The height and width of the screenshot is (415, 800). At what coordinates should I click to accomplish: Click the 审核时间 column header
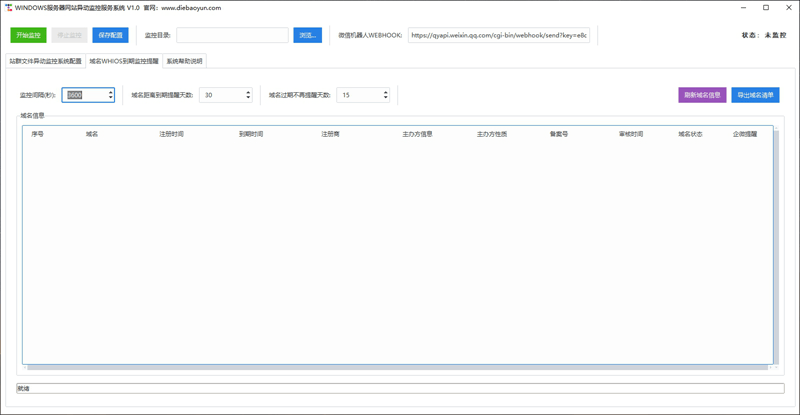point(631,134)
